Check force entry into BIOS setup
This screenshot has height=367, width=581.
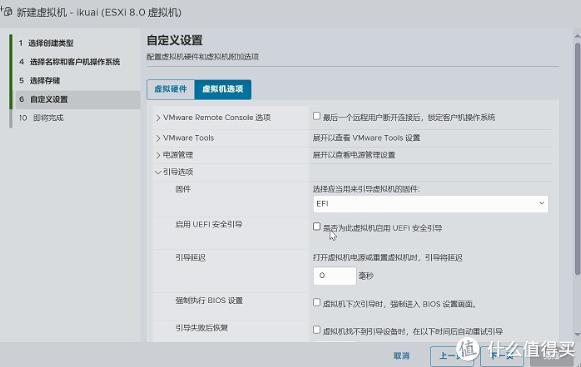pos(316,302)
